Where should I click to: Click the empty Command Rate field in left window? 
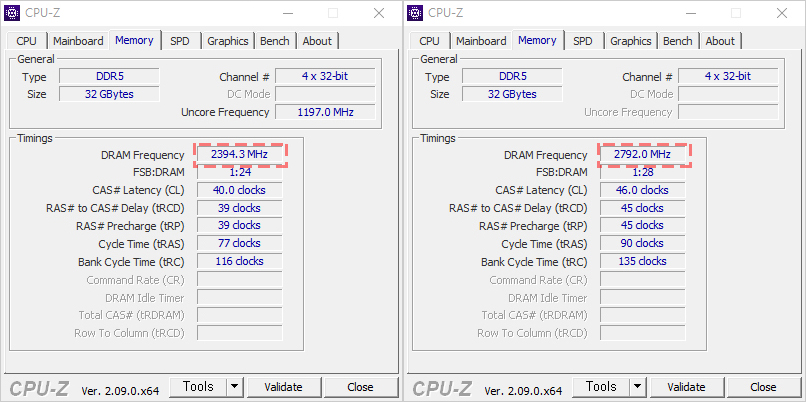point(240,280)
